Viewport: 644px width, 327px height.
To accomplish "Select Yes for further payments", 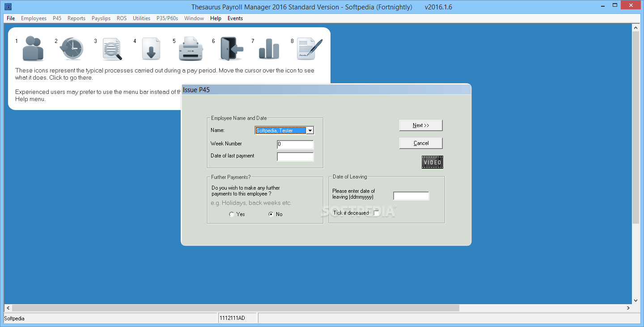I will [x=232, y=214].
